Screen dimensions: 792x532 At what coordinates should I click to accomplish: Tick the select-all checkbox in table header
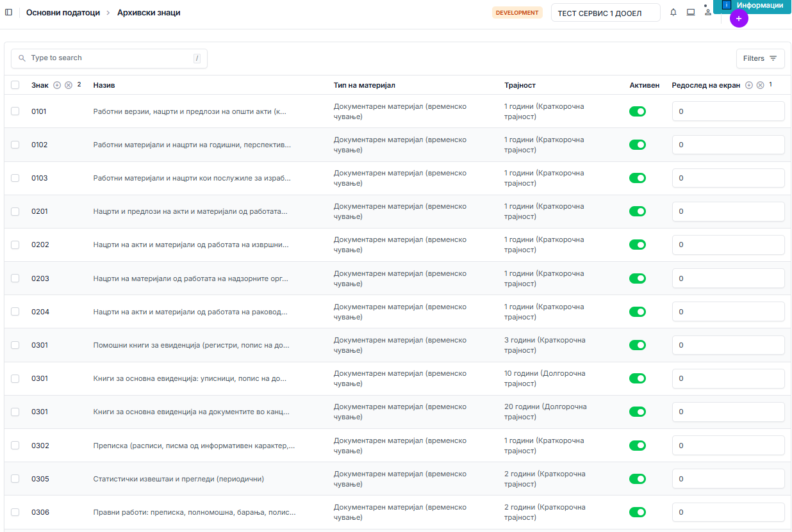[x=15, y=85]
